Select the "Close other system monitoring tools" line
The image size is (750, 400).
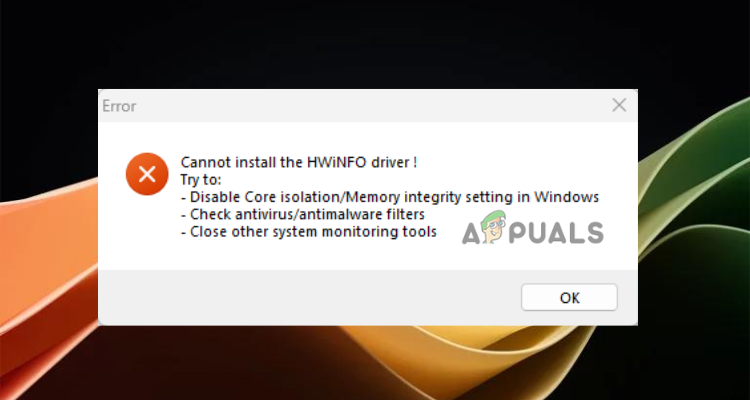(308, 233)
